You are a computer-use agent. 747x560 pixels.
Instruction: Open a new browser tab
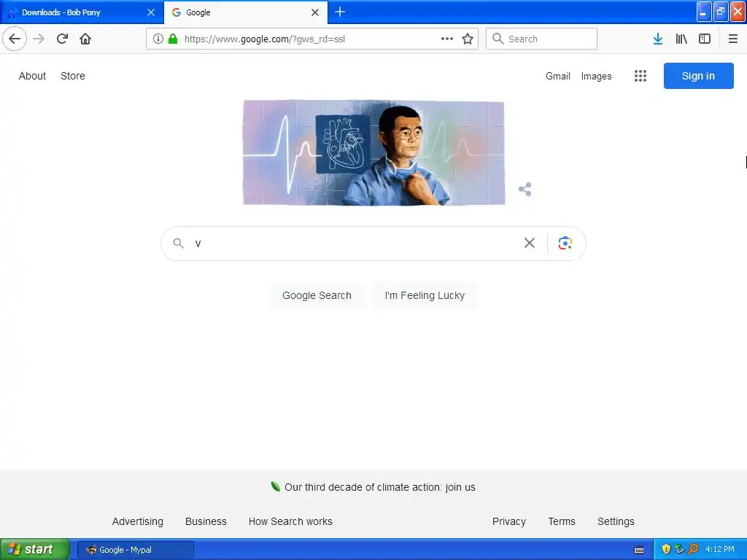pos(340,12)
